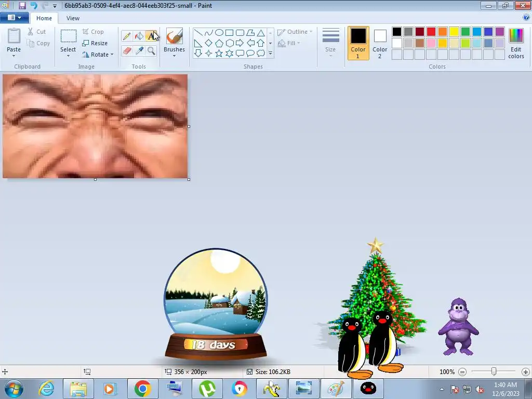Activate Color 2 selector
Image resolution: width=532 pixels, height=399 pixels.
(380, 43)
